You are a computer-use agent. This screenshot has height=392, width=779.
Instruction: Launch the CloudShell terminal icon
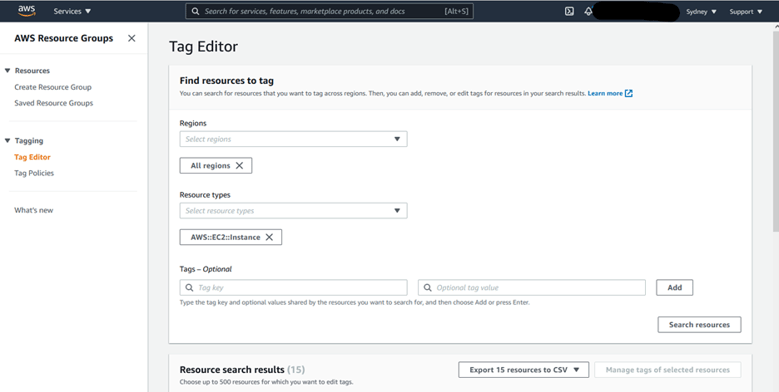[x=569, y=11]
